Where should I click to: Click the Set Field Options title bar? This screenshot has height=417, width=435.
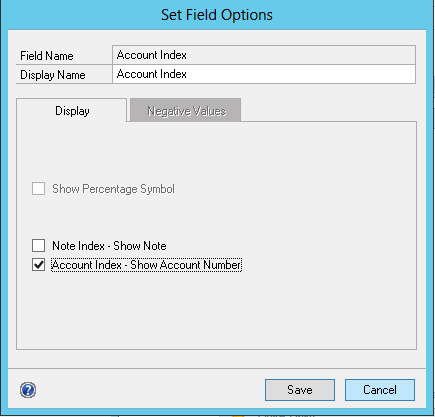217,15
